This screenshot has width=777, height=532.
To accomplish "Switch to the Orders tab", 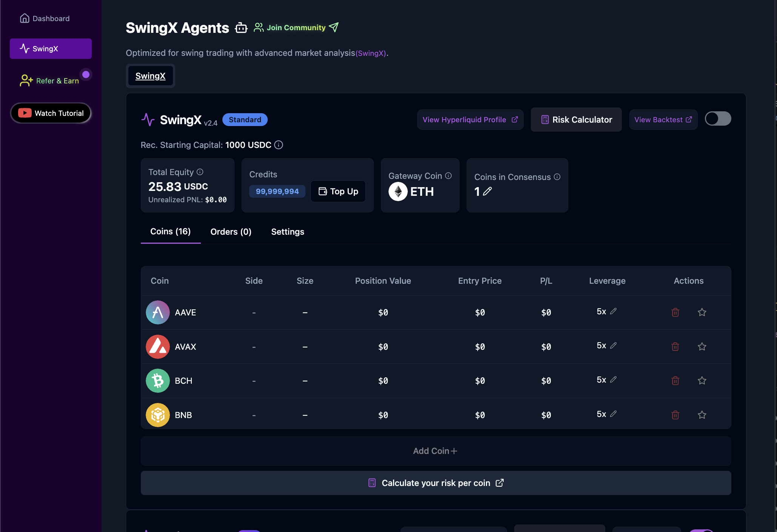I will point(231,232).
